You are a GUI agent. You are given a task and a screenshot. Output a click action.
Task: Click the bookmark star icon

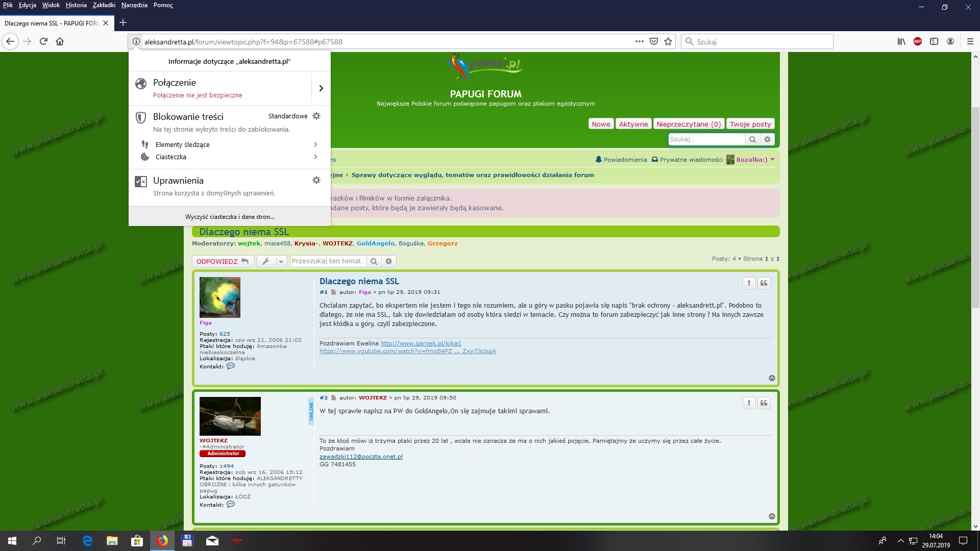[668, 42]
